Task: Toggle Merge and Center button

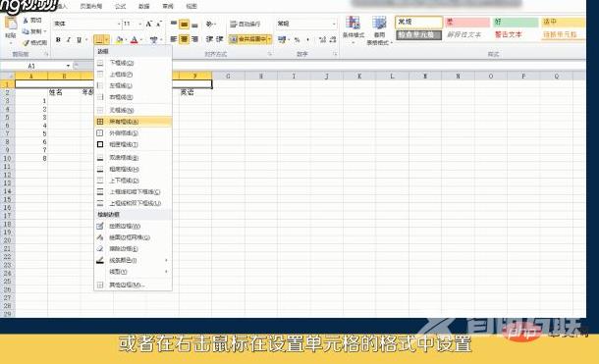Action: 247,39
